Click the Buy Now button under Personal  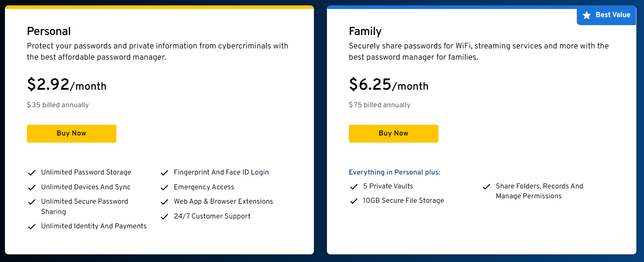[x=72, y=134]
